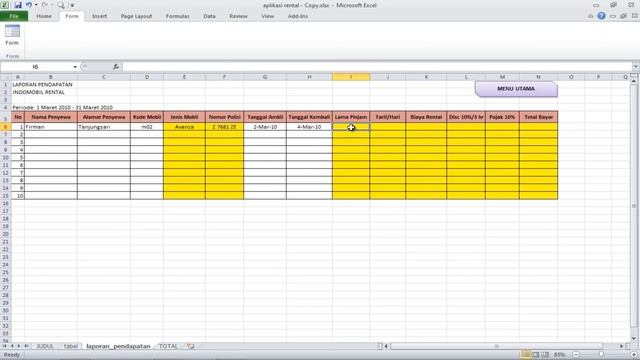This screenshot has width=640, height=360.
Task: Open Microsoft Excel Help question mark
Action: click(601, 16)
